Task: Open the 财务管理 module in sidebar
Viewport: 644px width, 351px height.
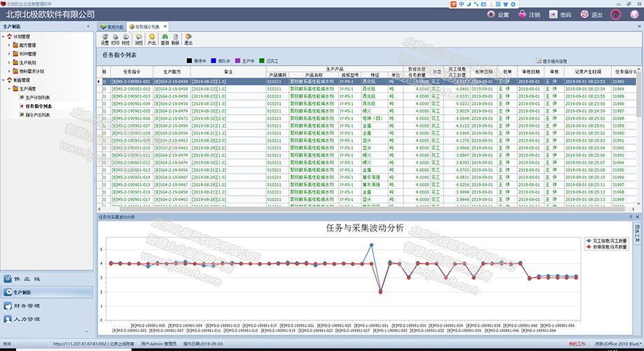Action: pyautogui.click(x=47, y=306)
